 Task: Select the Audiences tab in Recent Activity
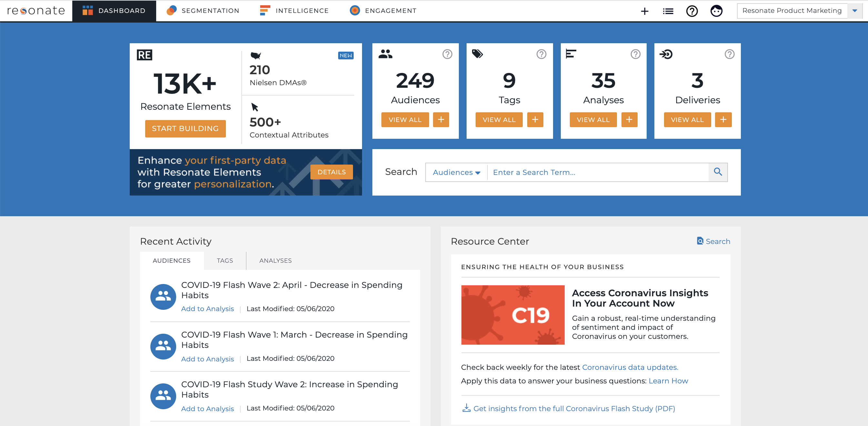point(172,260)
